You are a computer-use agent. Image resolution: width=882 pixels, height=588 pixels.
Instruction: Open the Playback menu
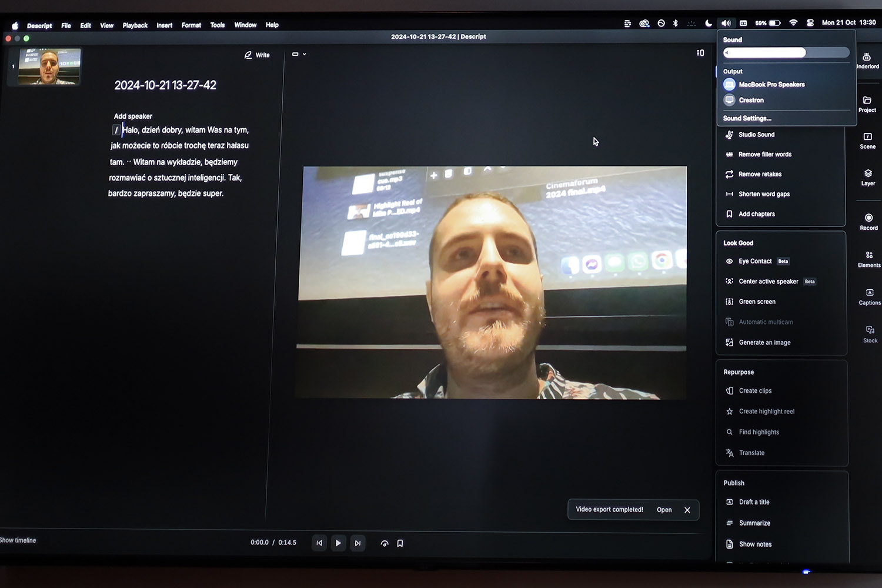135,25
